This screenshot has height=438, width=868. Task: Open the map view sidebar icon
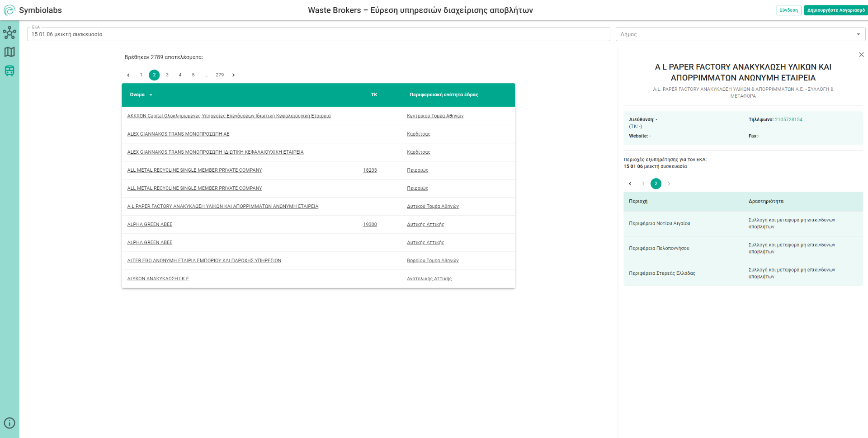9,52
